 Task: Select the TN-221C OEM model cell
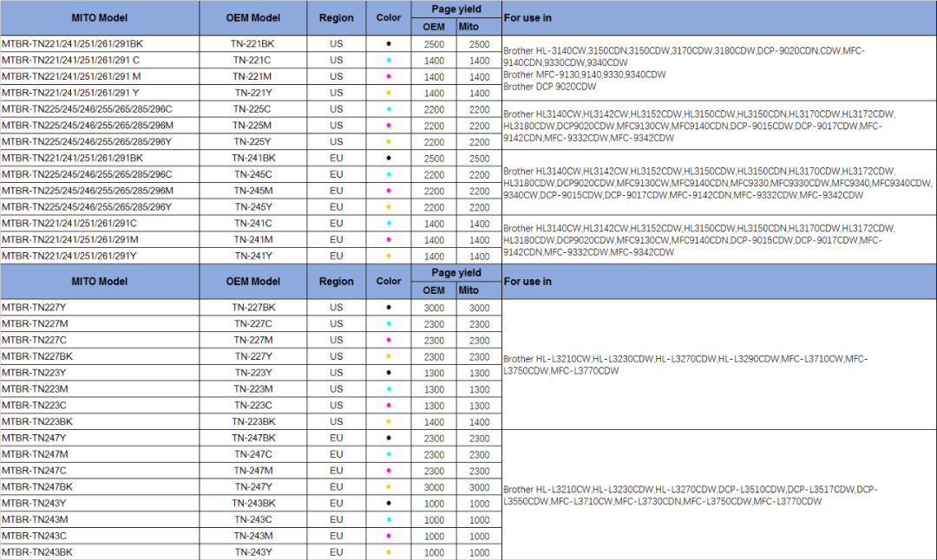point(252,60)
